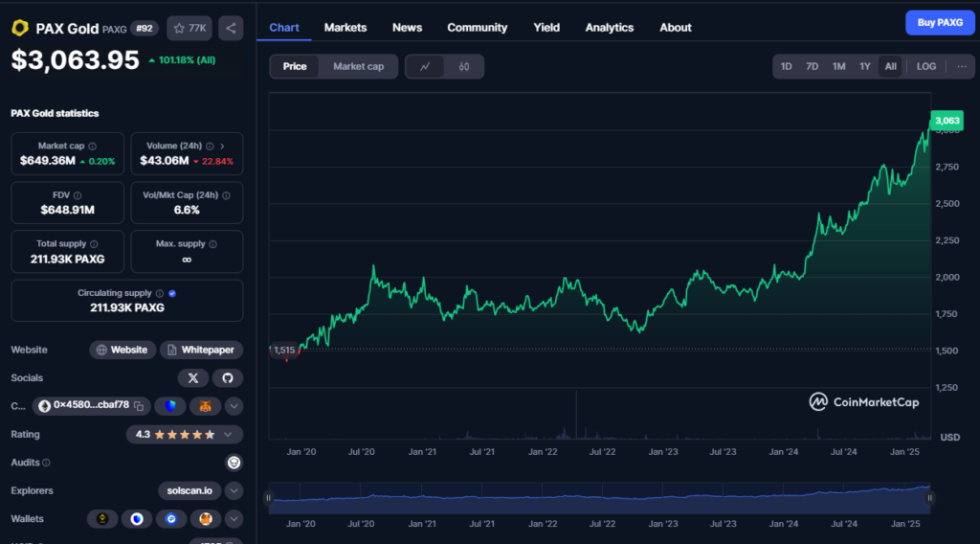
Task: Open chart more options ellipsis
Action: click(x=962, y=66)
